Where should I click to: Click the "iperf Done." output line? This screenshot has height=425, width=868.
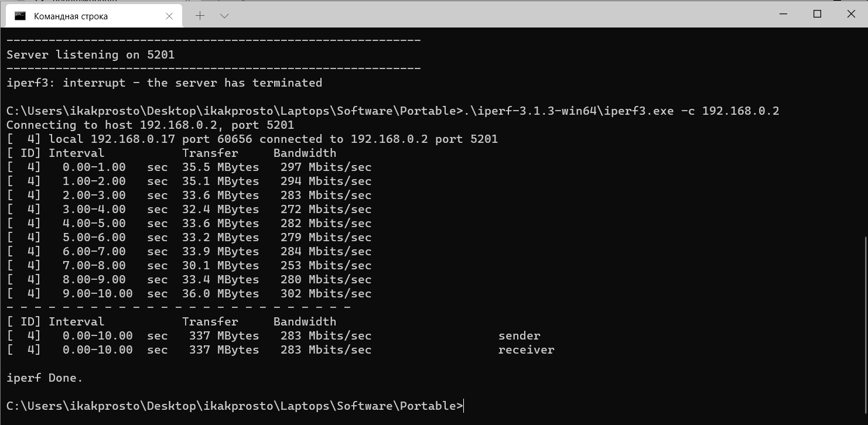45,378
